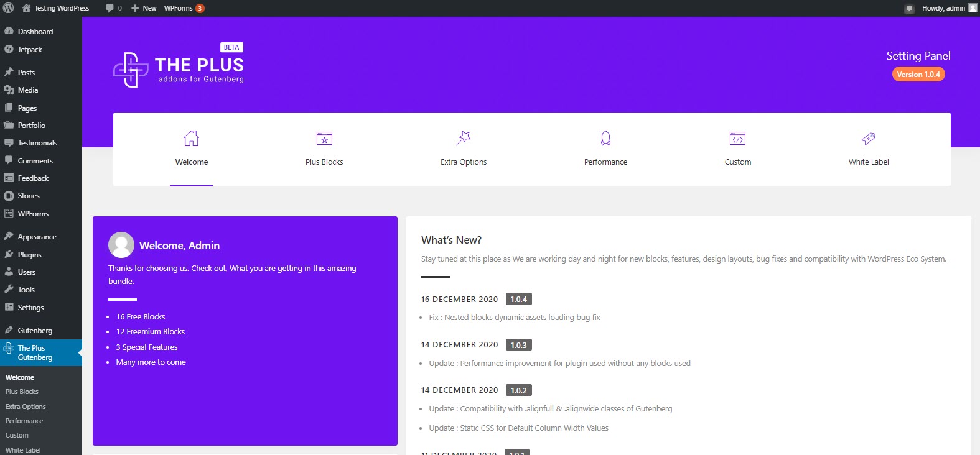Click "Fix : Nested blocks dynamic assets" entry
Image resolution: width=980 pixels, height=455 pixels.
click(515, 317)
